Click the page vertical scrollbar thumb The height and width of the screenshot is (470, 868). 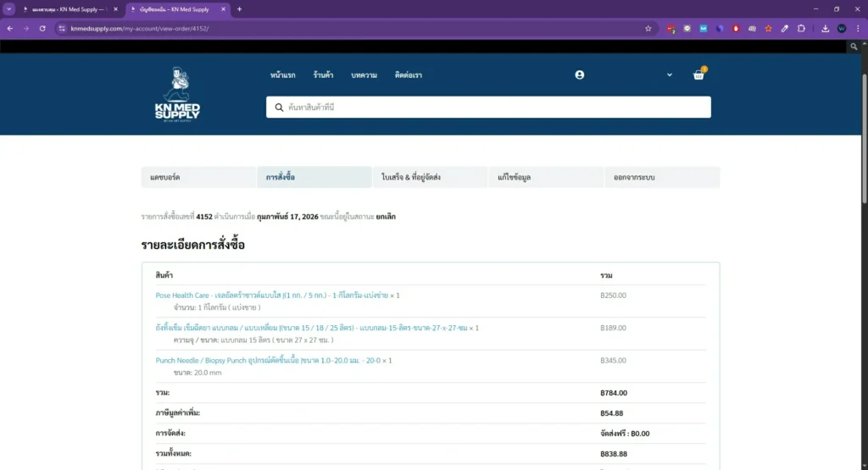point(864,138)
